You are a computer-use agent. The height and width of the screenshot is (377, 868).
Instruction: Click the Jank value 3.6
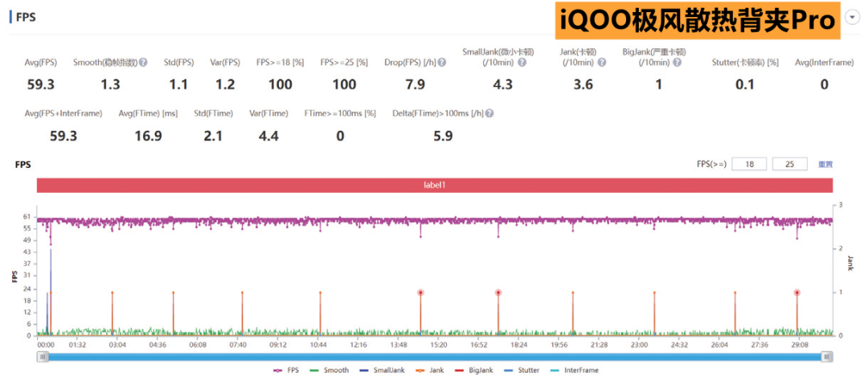coord(583,84)
